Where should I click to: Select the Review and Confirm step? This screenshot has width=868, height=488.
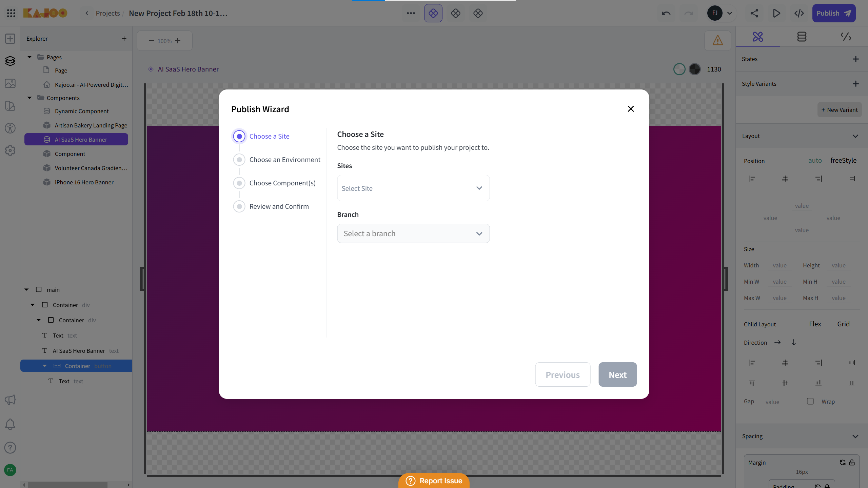279,206
